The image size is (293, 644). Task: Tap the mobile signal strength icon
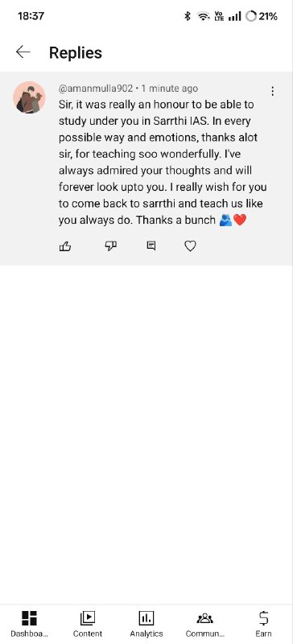click(x=235, y=16)
